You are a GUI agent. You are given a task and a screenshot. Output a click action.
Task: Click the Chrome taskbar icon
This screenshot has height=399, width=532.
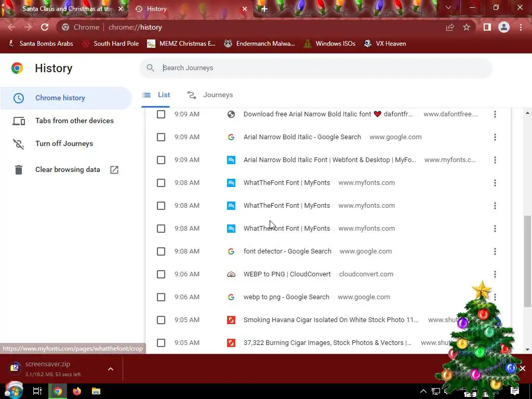pos(58,391)
